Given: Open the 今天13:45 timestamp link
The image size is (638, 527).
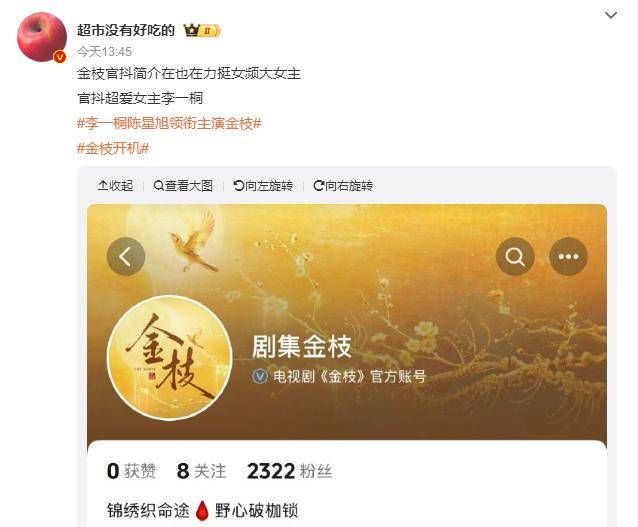Looking at the screenshot, I should pyautogui.click(x=104, y=52).
